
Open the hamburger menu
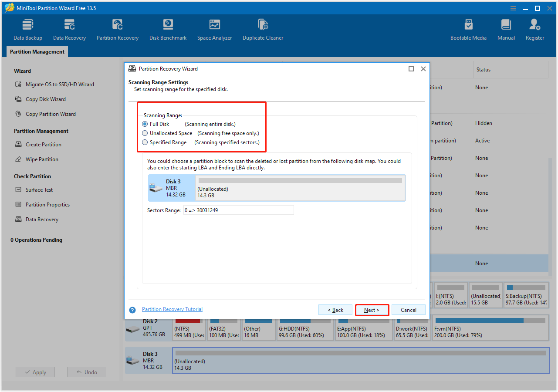coord(513,8)
